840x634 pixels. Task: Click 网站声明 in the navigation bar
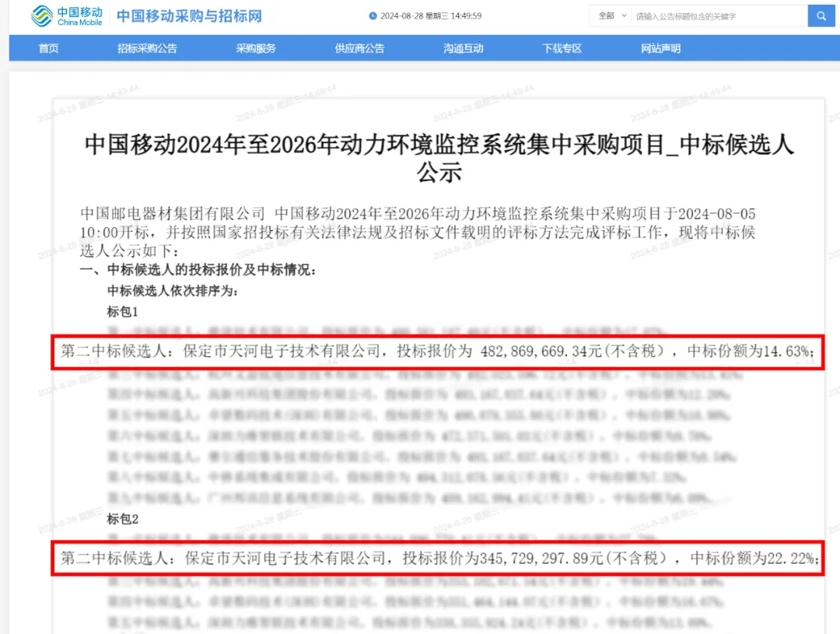point(660,48)
